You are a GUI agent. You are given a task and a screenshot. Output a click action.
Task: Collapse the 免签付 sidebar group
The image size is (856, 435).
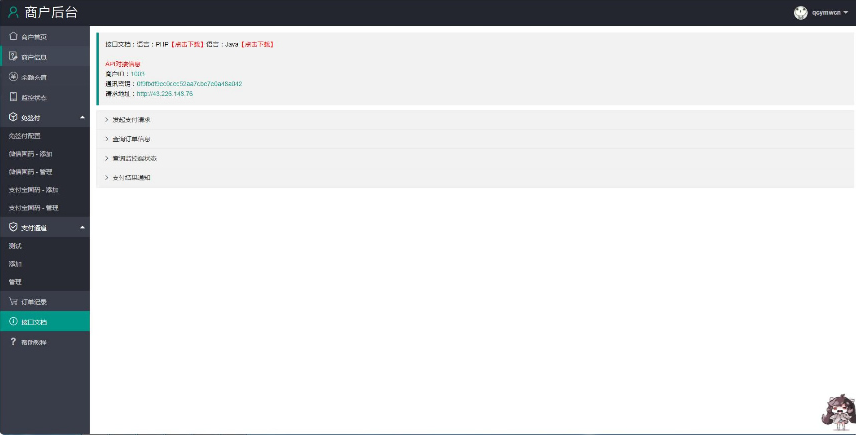(82, 118)
